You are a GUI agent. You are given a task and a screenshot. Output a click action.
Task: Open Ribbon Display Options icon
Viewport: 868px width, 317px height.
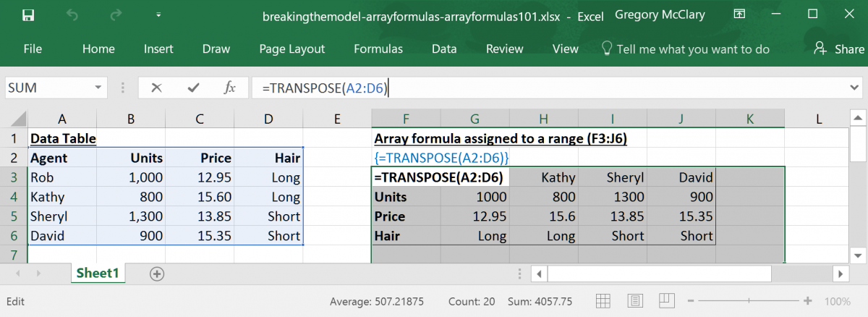click(x=739, y=14)
